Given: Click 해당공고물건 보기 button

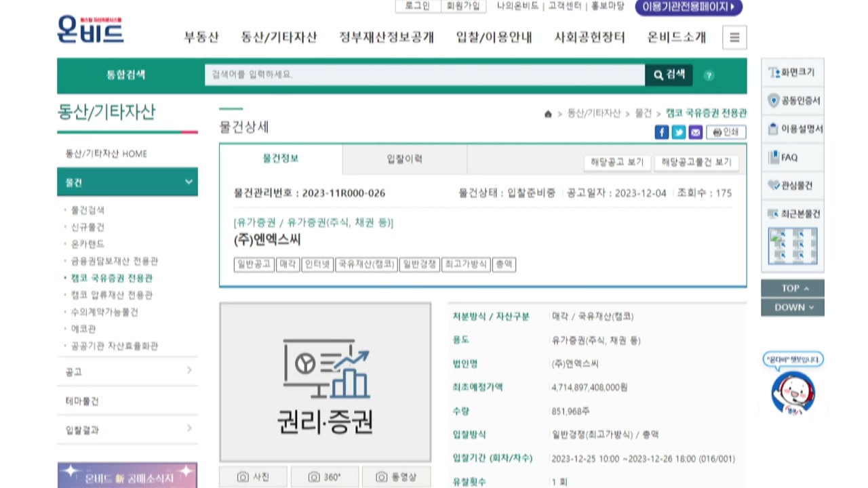Looking at the screenshot, I should (x=696, y=163).
